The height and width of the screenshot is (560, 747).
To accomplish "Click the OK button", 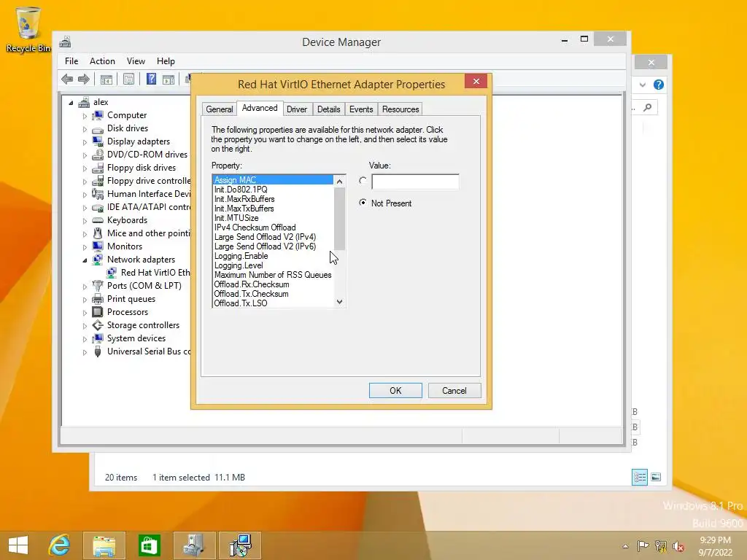I will tap(395, 391).
